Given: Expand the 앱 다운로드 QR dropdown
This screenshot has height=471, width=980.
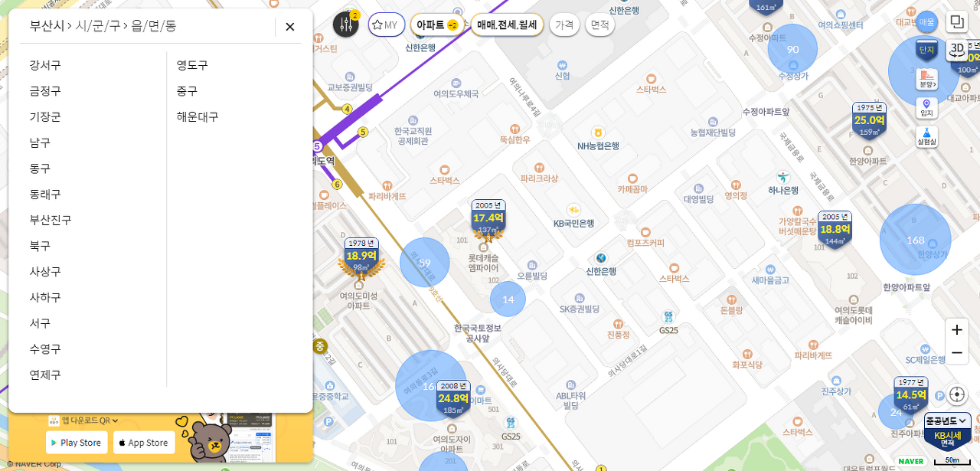Looking at the screenshot, I should pos(84,420).
